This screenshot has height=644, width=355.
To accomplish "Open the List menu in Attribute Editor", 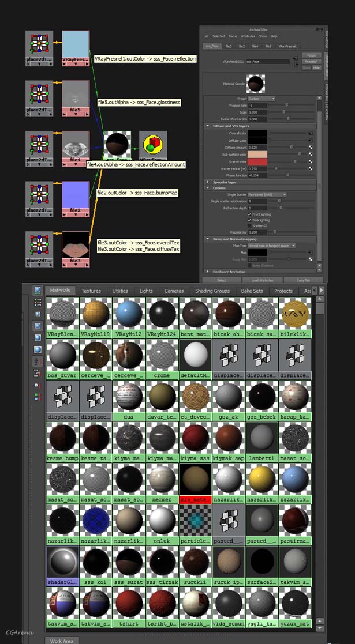I will pyautogui.click(x=206, y=36).
